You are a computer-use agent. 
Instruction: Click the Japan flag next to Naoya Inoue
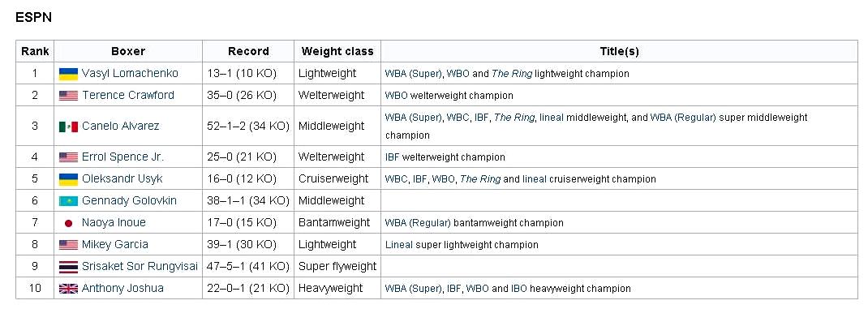[69, 223]
